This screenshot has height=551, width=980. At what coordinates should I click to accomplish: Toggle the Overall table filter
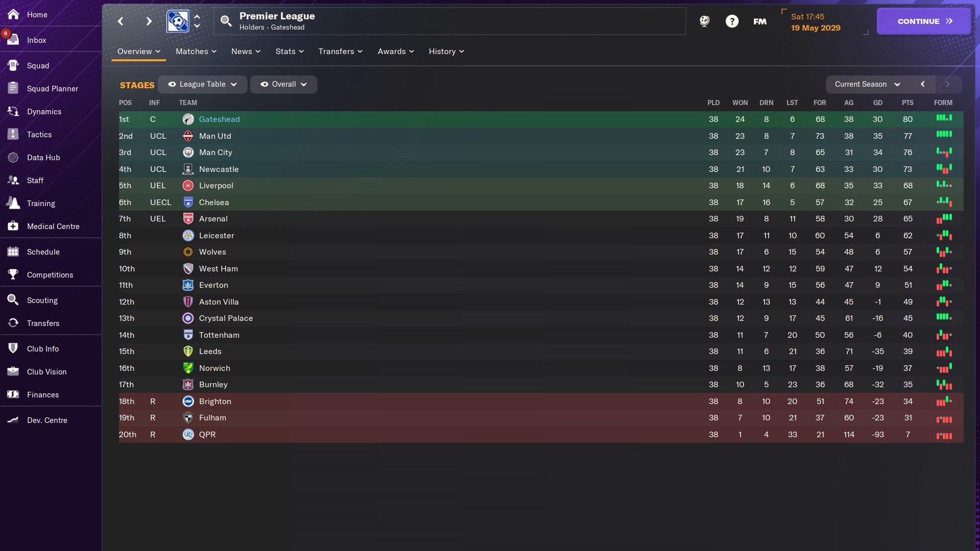(x=284, y=84)
